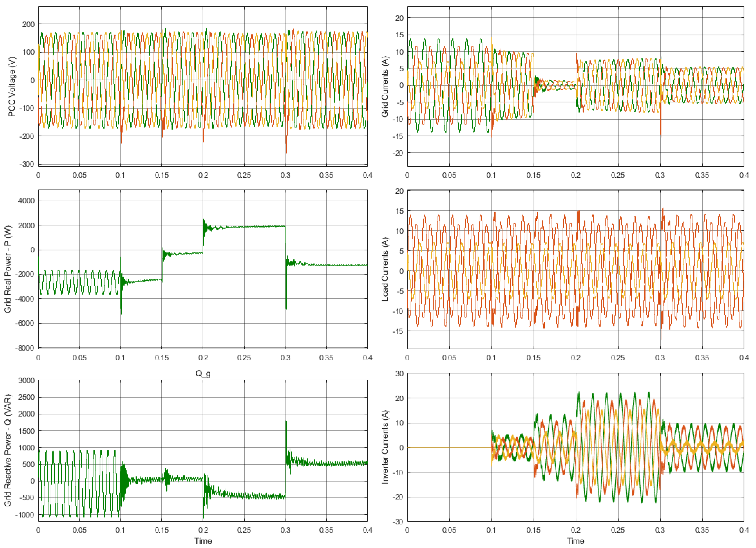Click the 2000 tick on reactive power axis
756x548 pixels.
[x=27, y=414]
